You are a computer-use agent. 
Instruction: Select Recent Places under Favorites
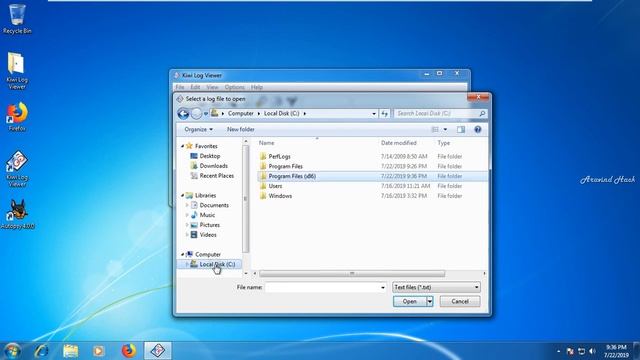tap(217, 176)
